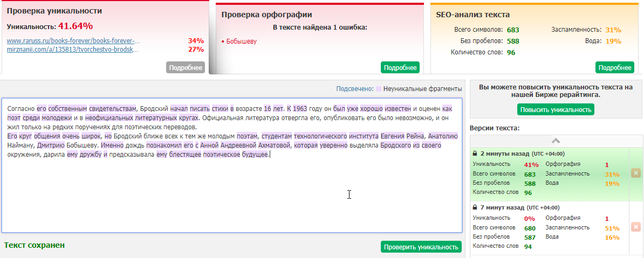Open 'Подробнее' under spelling check
The height and width of the screenshot is (258, 644).
pyautogui.click(x=400, y=67)
